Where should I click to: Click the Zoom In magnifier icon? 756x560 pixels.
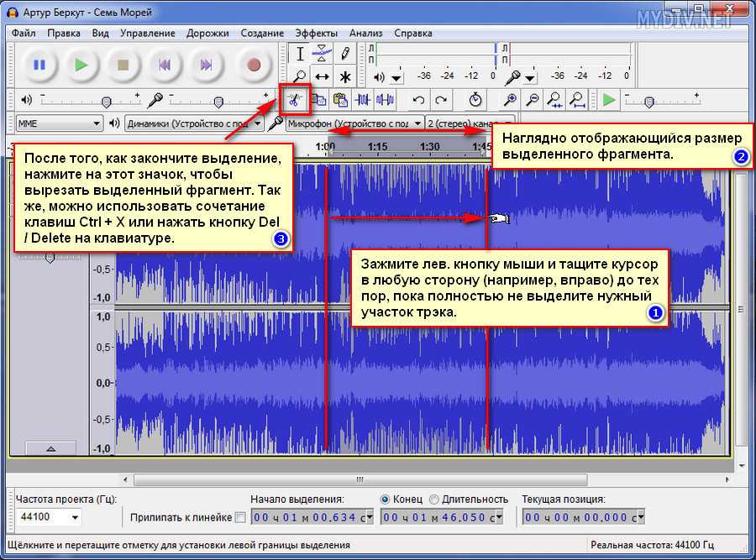510,100
